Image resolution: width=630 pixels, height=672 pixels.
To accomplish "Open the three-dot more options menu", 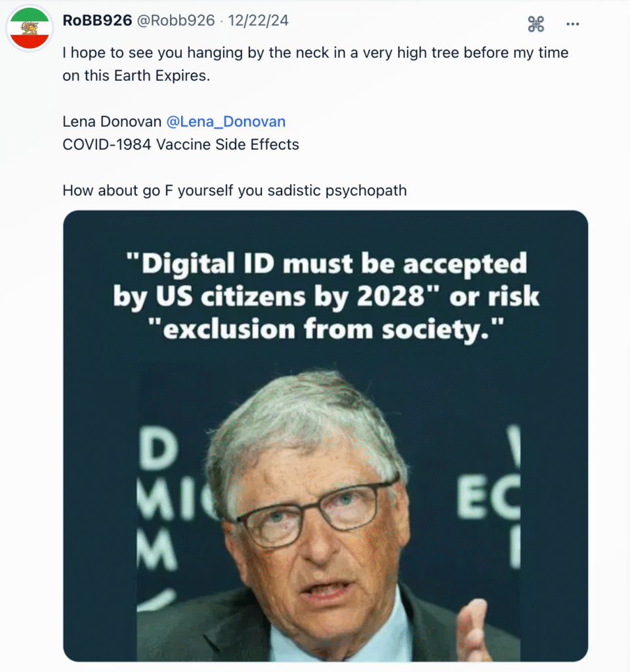I will [573, 24].
